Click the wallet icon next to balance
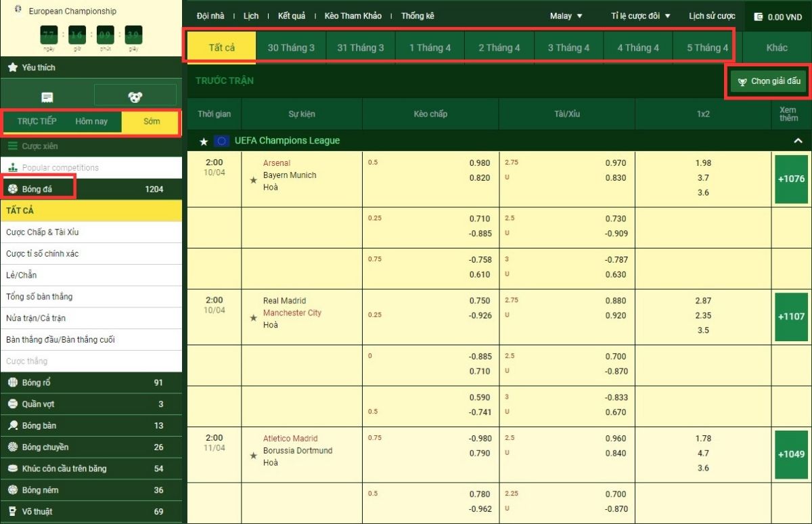 (x=758, y=17)
